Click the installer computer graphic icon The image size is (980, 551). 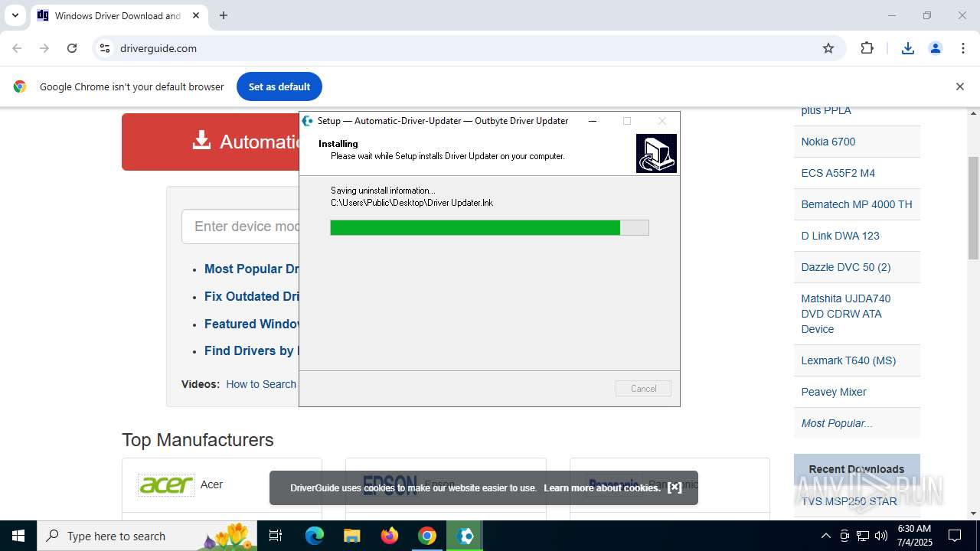point(656,153)
